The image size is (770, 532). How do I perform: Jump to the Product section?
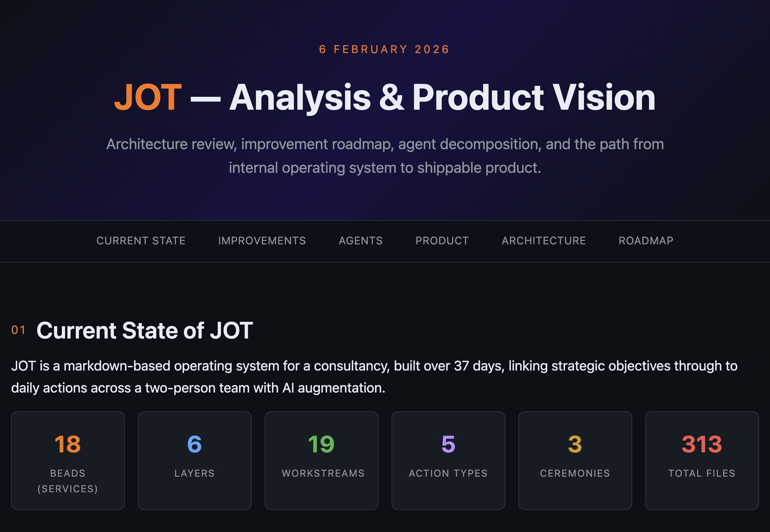point(442,241)
